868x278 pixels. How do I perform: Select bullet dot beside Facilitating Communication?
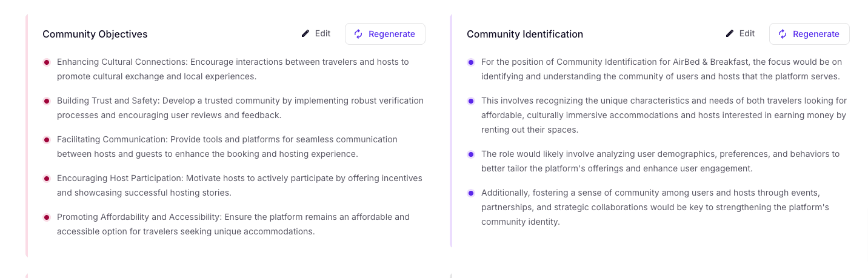[47, 140]
